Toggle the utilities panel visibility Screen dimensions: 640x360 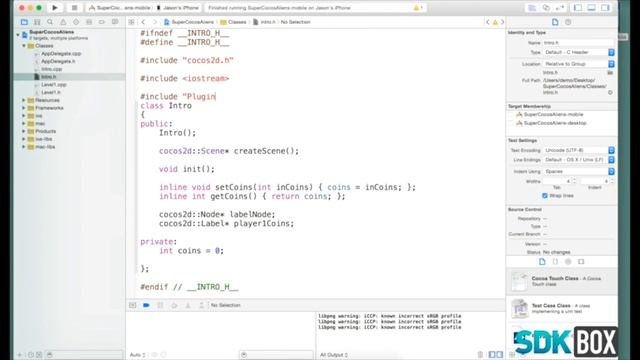pyautogui.click(x=605, y=8)
